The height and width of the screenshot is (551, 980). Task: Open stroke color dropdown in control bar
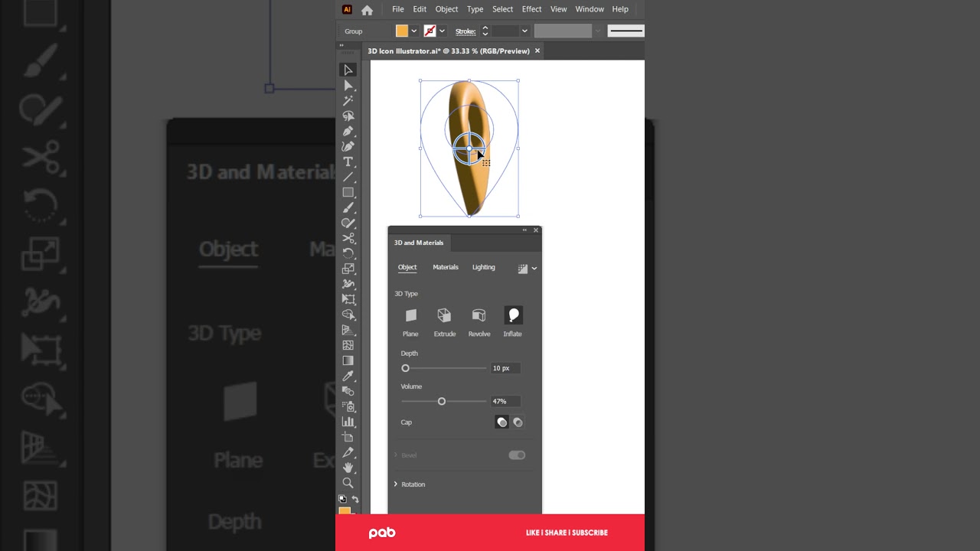tap(442, 31)
